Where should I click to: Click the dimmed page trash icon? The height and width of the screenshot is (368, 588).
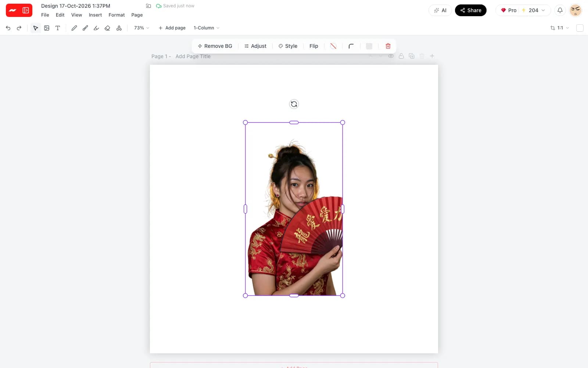point(422,56)
